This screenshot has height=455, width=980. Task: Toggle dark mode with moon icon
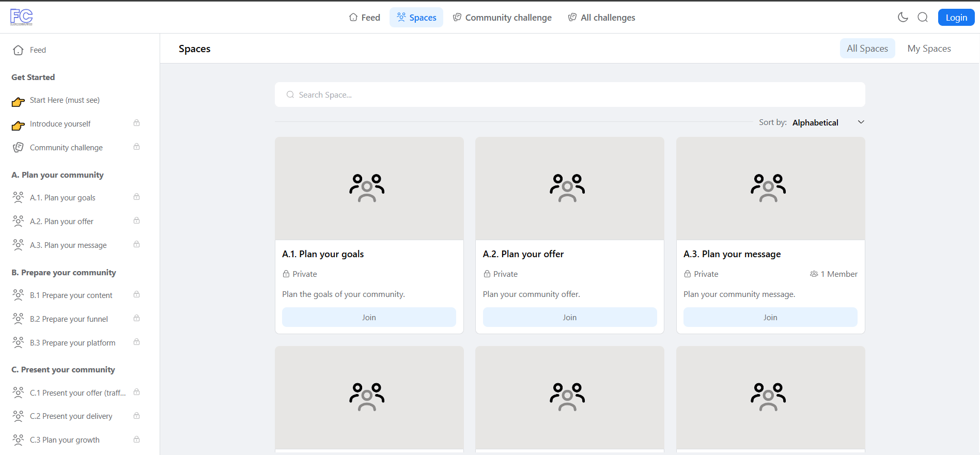coord(903,17)
